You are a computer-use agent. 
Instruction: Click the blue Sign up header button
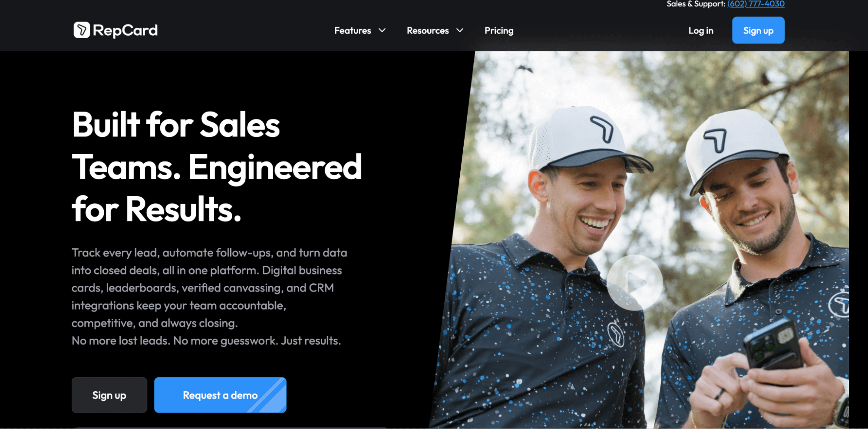click(758, 30)
